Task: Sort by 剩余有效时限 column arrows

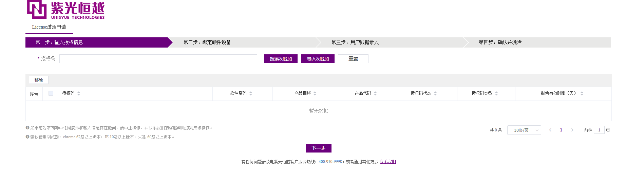Action: click(582, 93)
